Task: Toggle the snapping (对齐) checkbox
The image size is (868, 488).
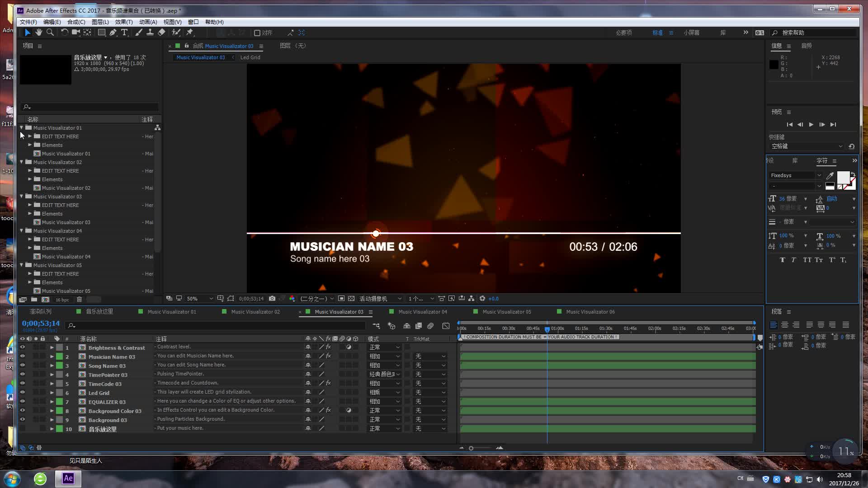Action: [x=257, y=33]
